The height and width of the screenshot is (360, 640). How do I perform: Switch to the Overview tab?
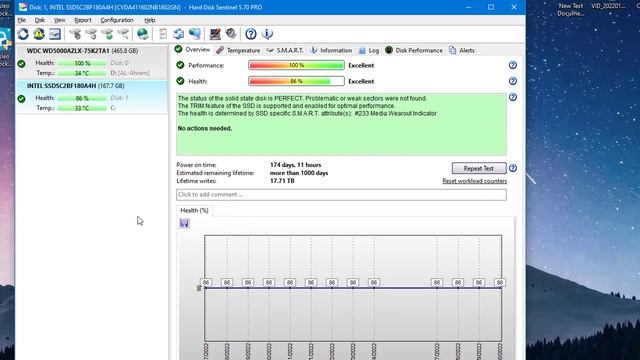[x=192, y=50]
